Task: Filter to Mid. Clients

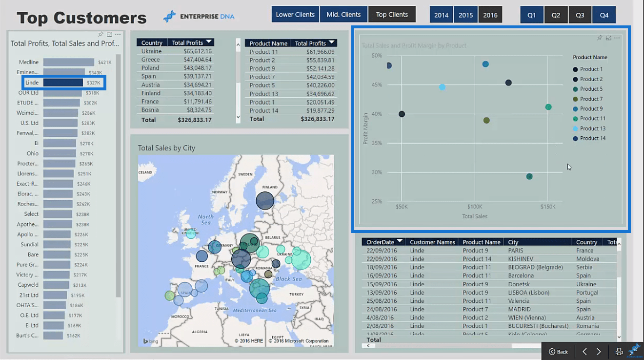Action: [343, 14]
